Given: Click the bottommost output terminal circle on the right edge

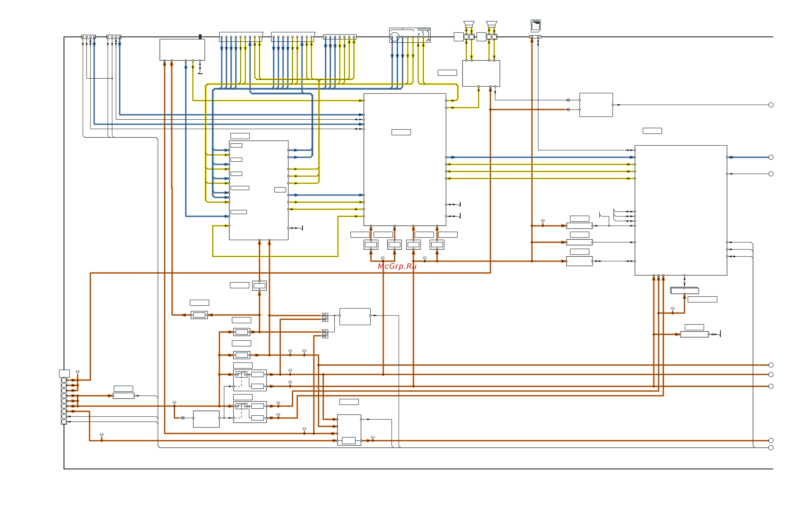Looking at the screenshot, I should coord(771,448).
